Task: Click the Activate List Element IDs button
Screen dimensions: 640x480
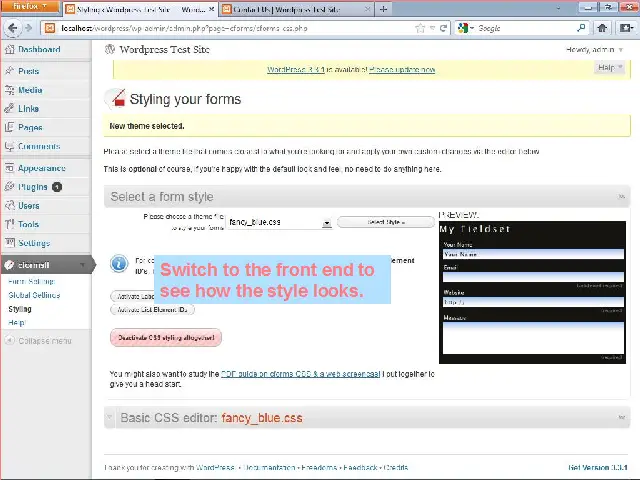Action: (x=152, y=309)
